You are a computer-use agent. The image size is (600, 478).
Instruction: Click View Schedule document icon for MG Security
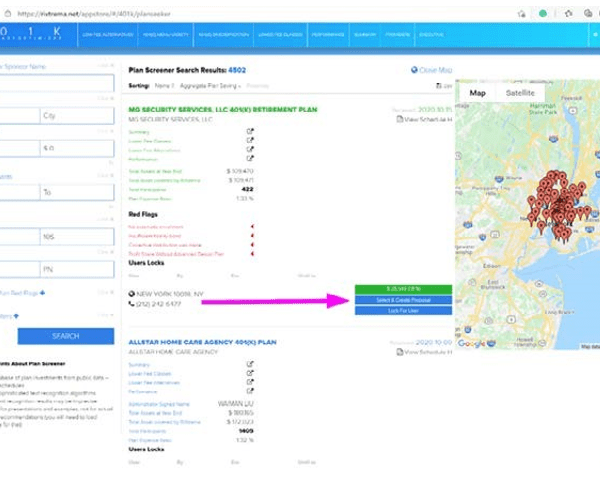point(401,119)
